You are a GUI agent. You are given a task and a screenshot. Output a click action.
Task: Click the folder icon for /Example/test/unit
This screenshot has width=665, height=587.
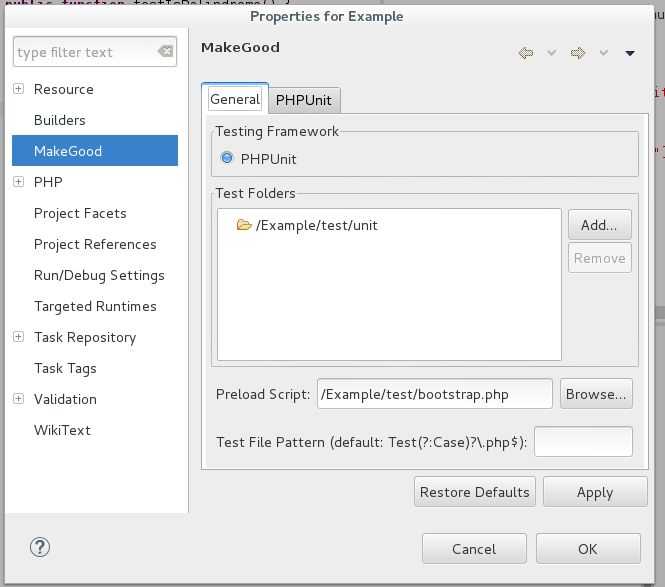[x=243, y=225]
